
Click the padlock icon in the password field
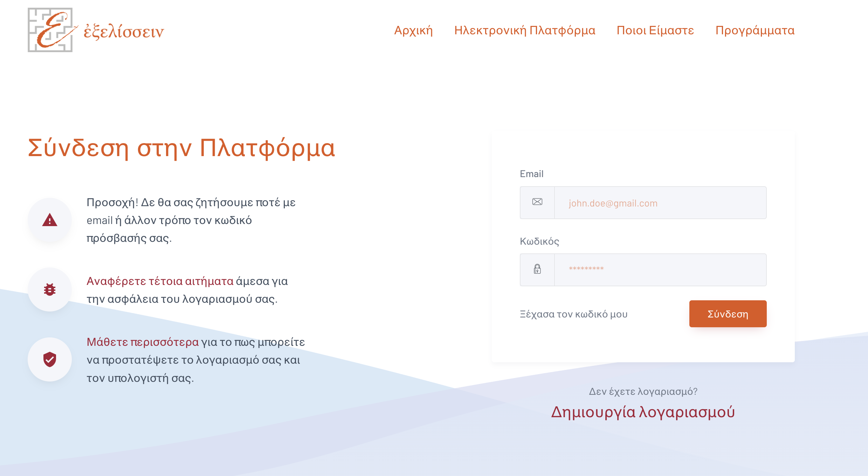point(537,269)
